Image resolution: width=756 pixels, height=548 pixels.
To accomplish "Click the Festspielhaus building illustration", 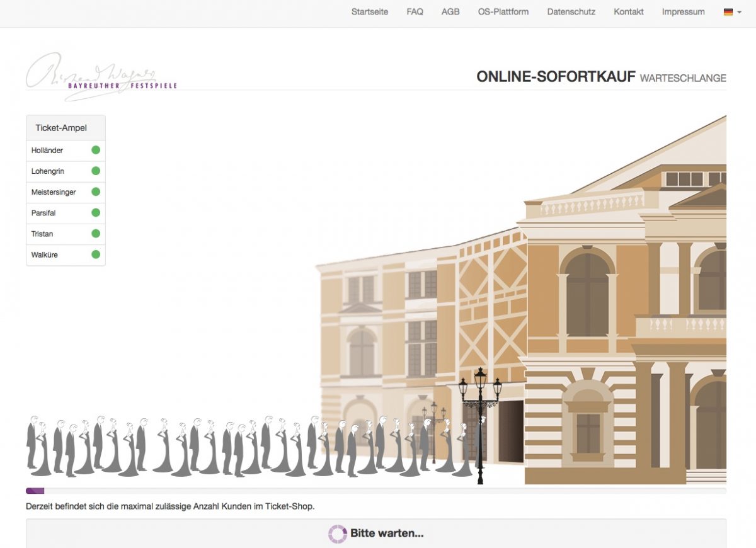I will point(521,300).
